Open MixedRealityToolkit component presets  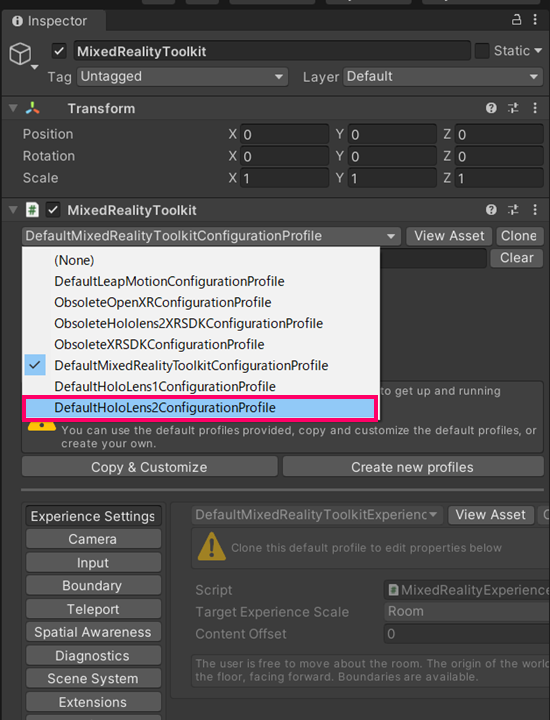(513, 210)
